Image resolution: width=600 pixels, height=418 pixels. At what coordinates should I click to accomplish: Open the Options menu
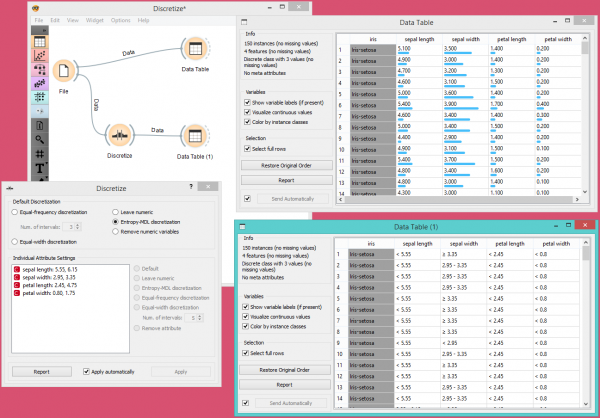click(120, 20)
